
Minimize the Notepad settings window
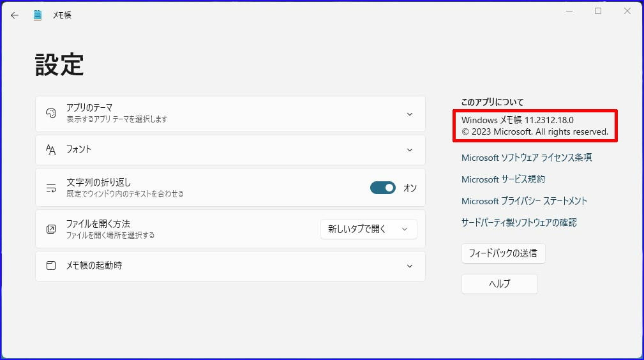(569, 11)
